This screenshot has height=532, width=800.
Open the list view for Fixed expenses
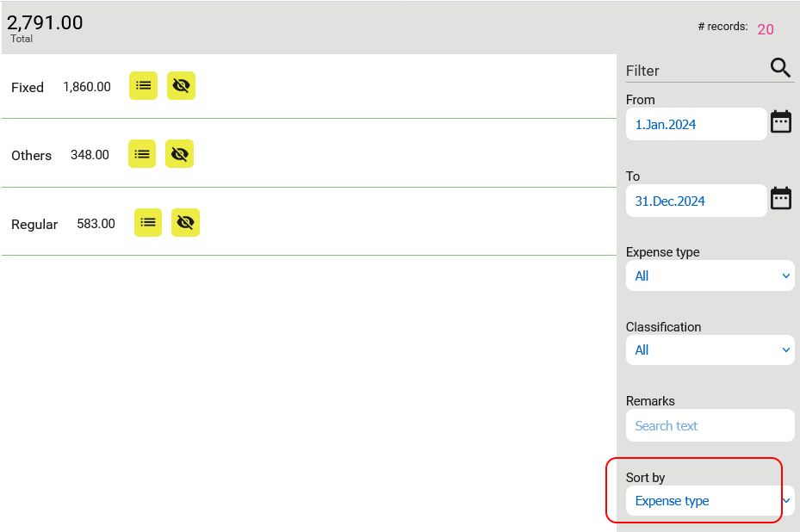(x=143, y=86)
